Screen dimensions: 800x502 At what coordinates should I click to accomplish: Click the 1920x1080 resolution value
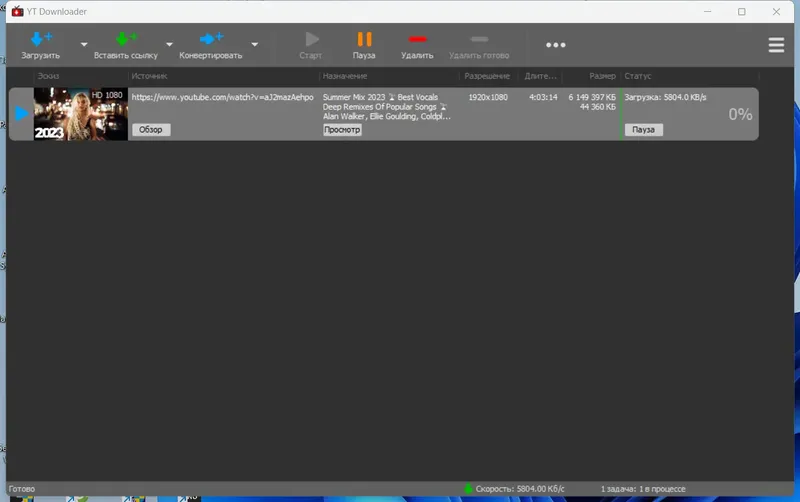tap(488, 97)
